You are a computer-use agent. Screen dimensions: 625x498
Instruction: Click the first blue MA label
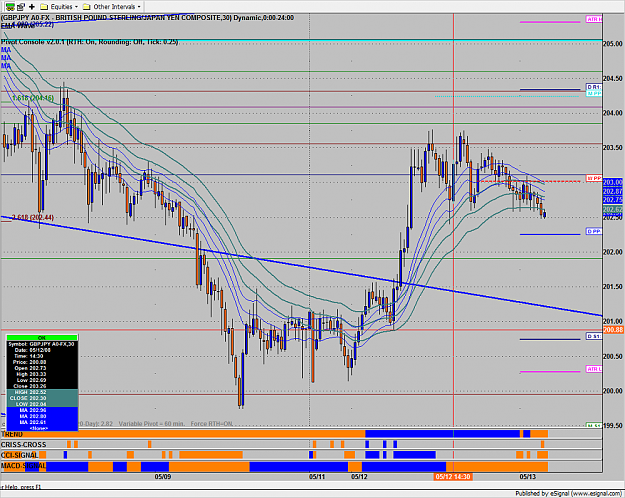(x=6, y=50)
